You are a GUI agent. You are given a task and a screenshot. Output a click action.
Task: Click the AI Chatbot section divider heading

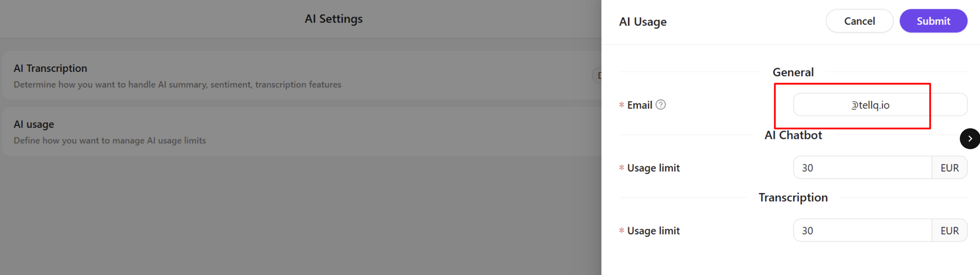[793, 135]
